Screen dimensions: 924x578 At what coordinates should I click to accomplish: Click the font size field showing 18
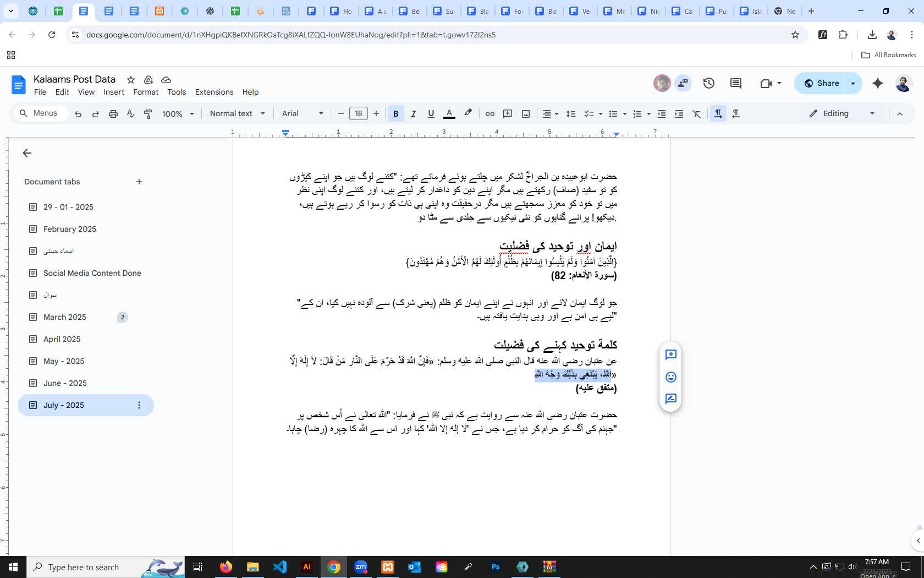click(x=359, y=114)
